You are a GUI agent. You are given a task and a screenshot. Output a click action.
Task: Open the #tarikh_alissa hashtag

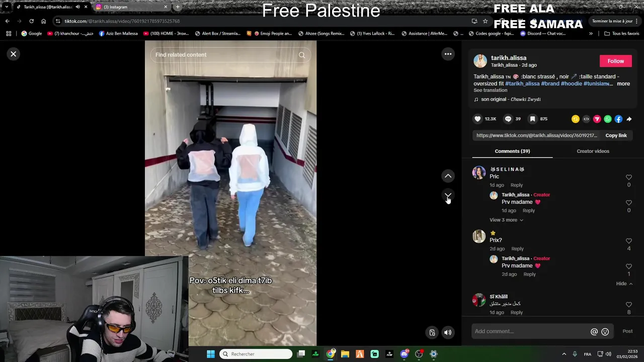point(522,84)
